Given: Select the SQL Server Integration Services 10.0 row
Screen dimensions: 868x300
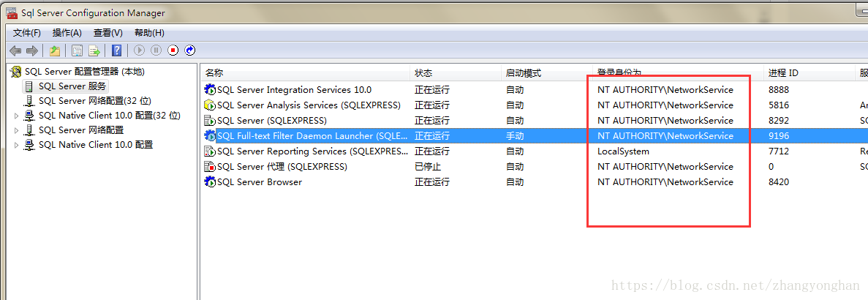Looking at the screenshot, I should 294,90.
